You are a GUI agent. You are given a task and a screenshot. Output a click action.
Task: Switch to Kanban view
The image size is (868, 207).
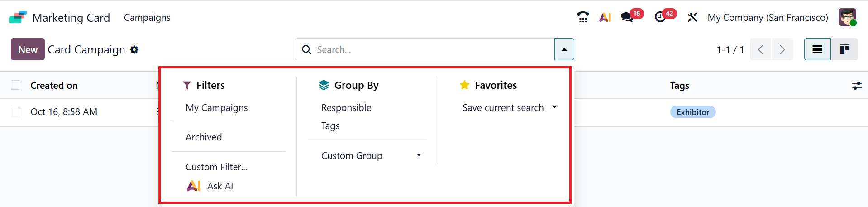[844, 49]
